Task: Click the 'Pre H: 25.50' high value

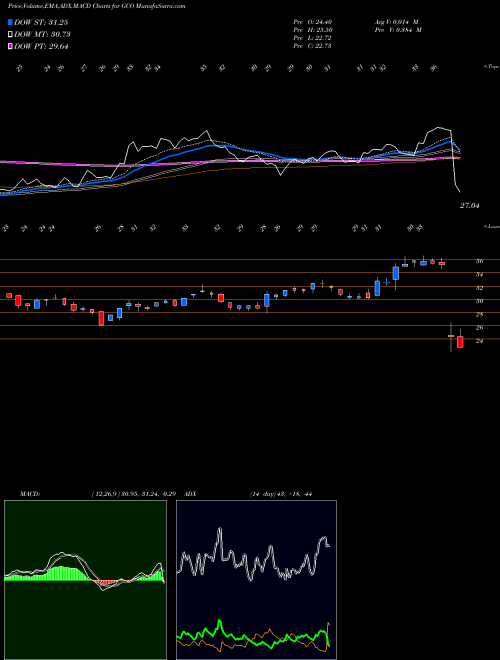Action: pos(312,30)
